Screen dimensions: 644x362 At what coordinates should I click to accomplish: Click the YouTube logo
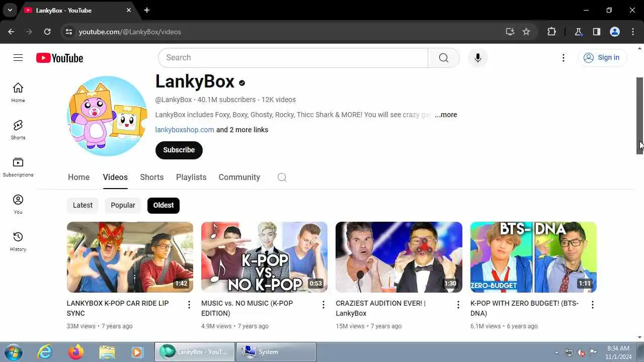pos(59,58)
